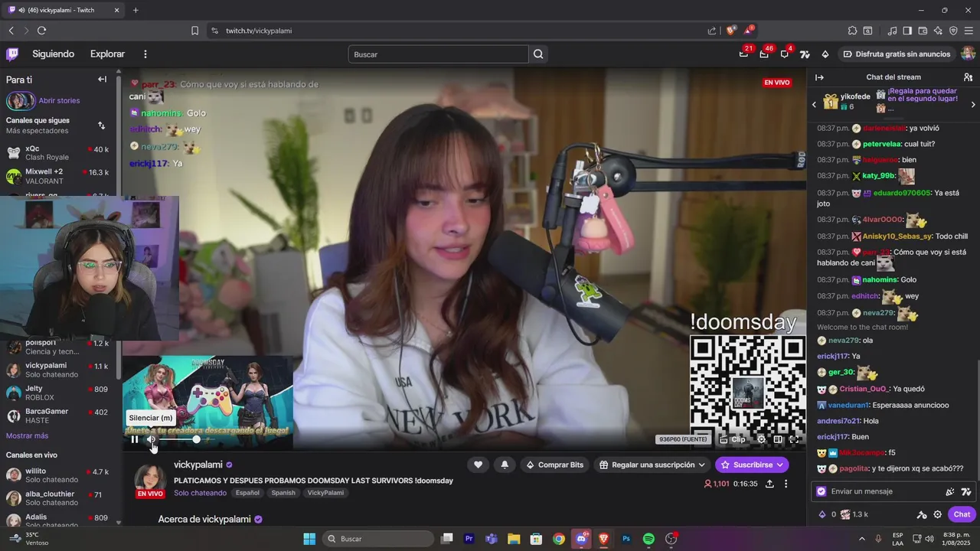Open the Prime loot icon with badge 21
Screen dimensions: 980x551
click(744, 54)
